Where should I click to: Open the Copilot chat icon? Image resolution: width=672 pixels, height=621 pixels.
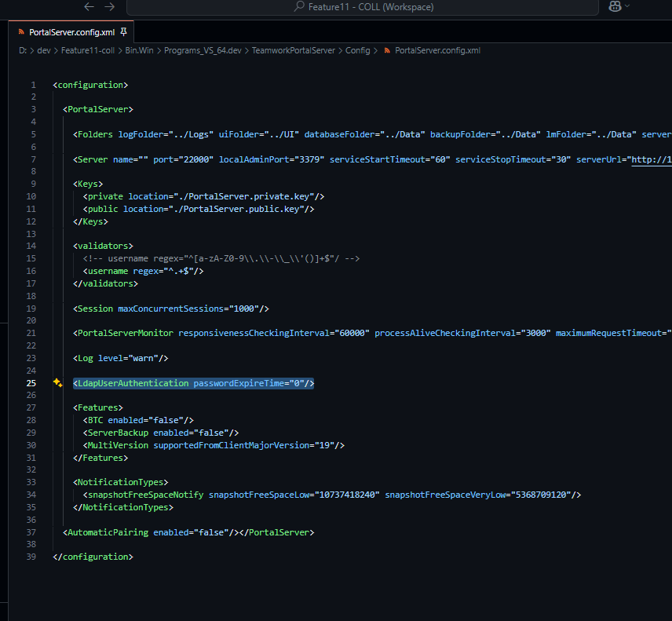pyautogui.click(x=615, y=6)
